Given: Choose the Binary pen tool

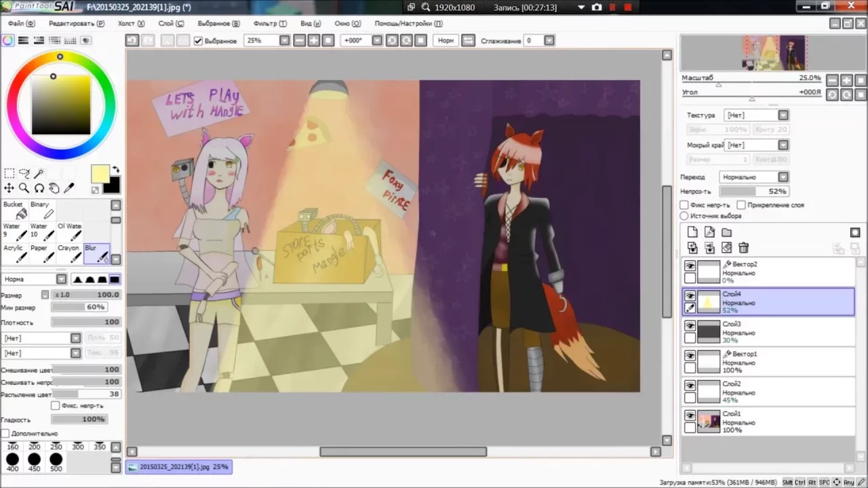Looking at the screenshot, I should (x=42, y=210).
